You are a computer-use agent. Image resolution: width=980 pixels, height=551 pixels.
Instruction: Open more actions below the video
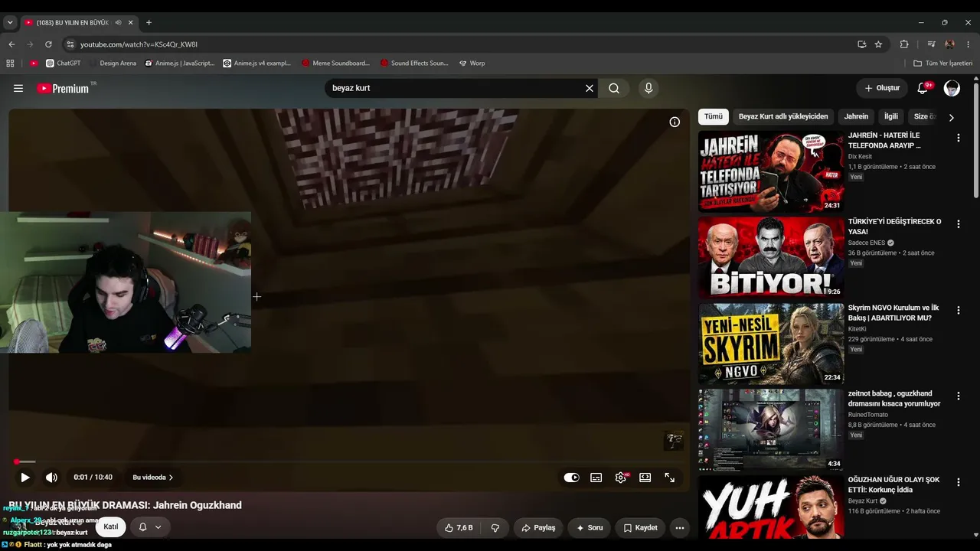(x=679, y=528)
